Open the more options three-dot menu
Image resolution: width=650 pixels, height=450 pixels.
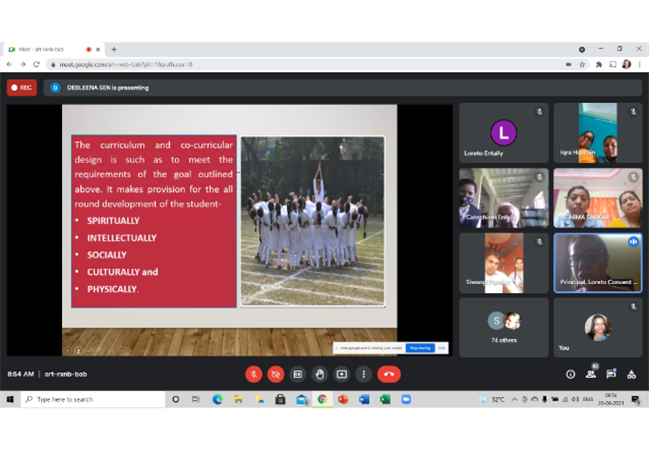[x=364, y=374]
